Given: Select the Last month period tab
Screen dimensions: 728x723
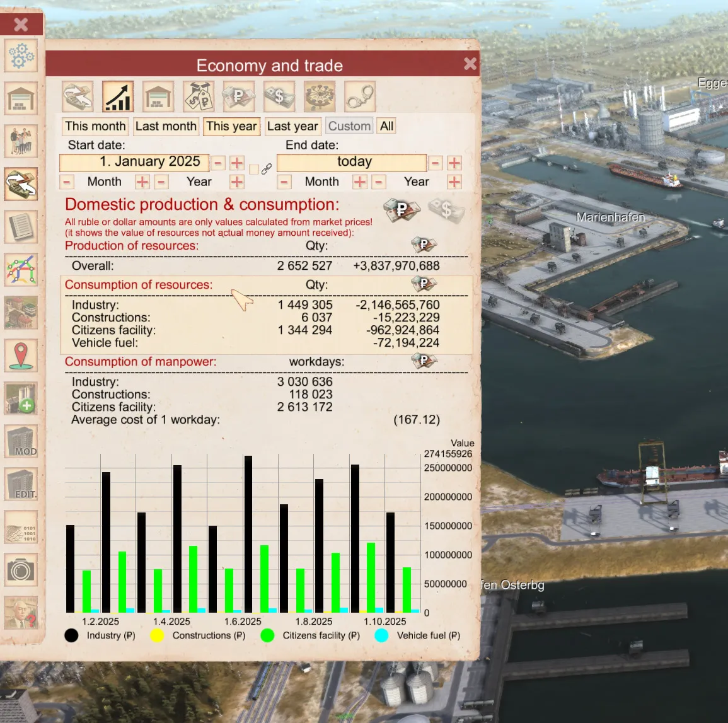Looking at the screenshot, I should pos(166,126).
